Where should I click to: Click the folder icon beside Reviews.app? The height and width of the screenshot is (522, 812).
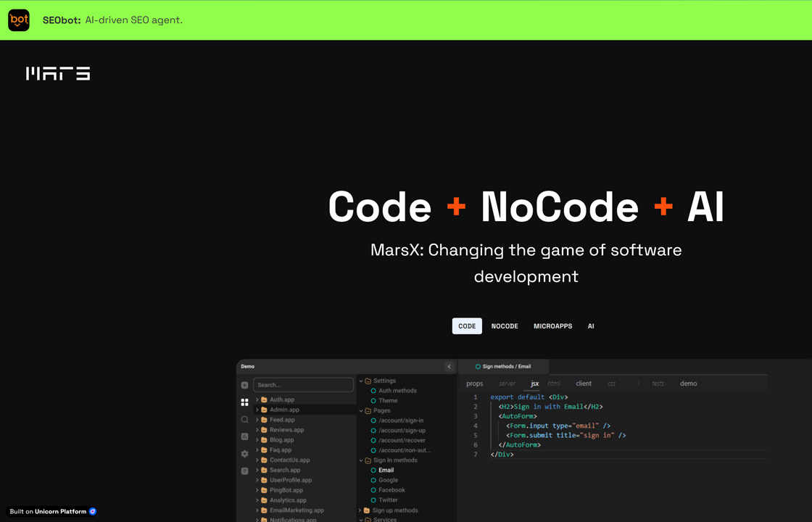coord(264,430)
